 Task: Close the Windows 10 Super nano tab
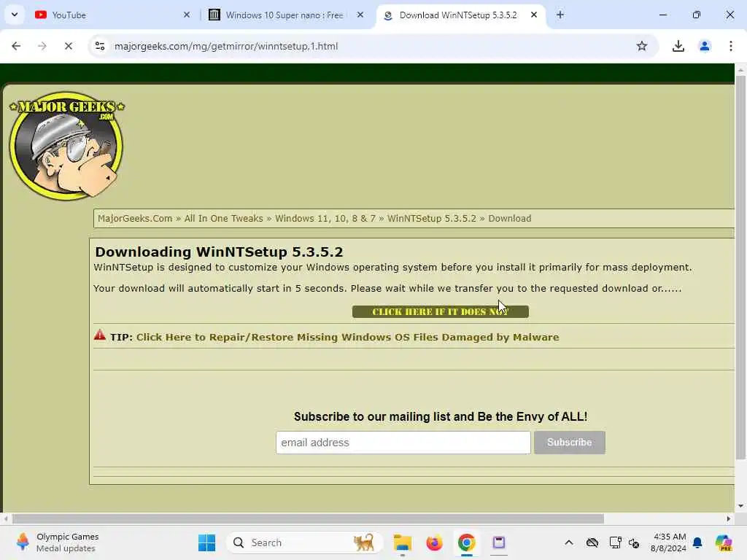(x=360, y=15)
